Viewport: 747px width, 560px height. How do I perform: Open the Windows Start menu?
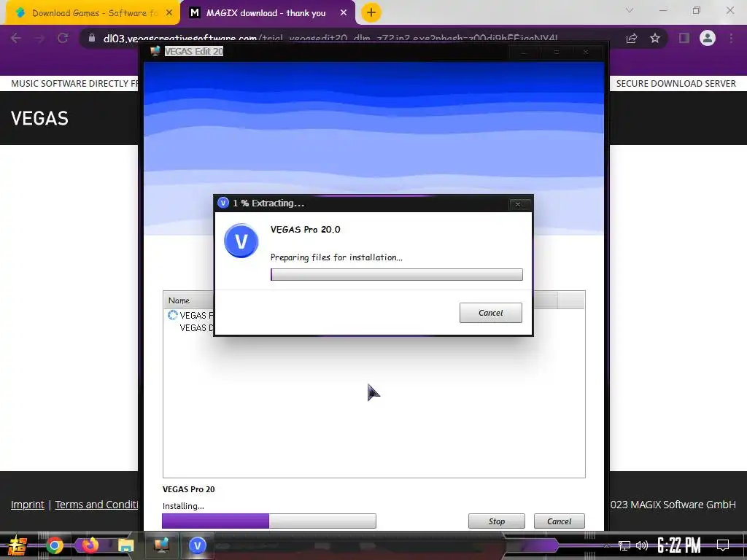click(18, 545)
